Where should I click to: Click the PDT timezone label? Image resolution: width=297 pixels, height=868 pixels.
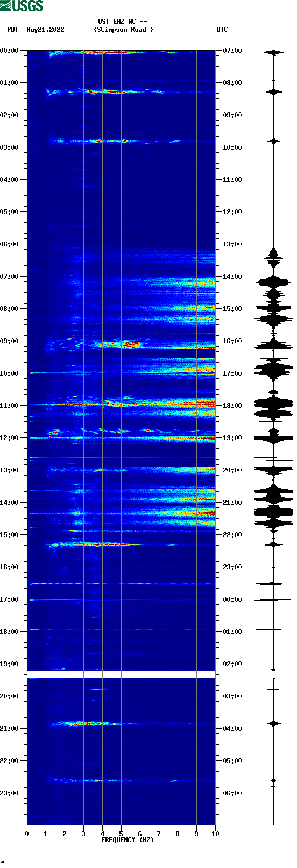click(12, 30)
